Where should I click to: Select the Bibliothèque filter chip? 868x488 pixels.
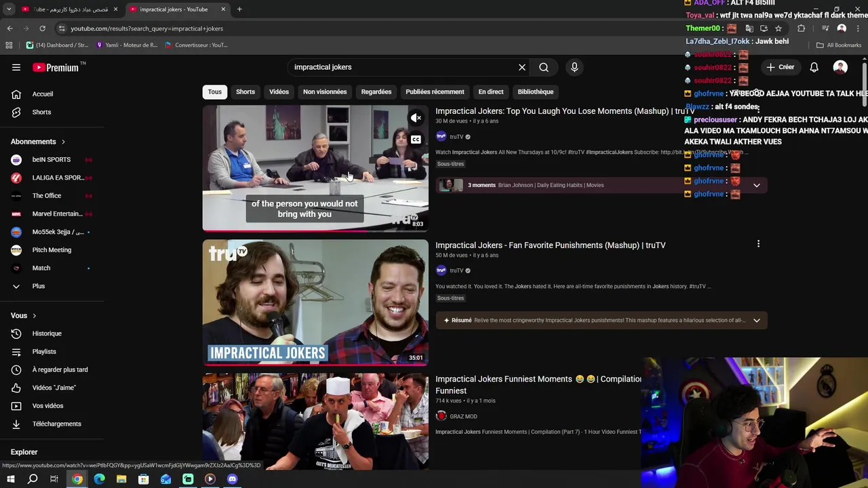click(x=536, y=91)
